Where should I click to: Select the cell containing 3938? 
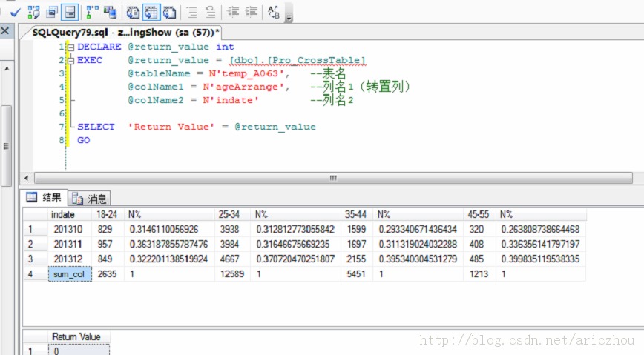point(232,230)
